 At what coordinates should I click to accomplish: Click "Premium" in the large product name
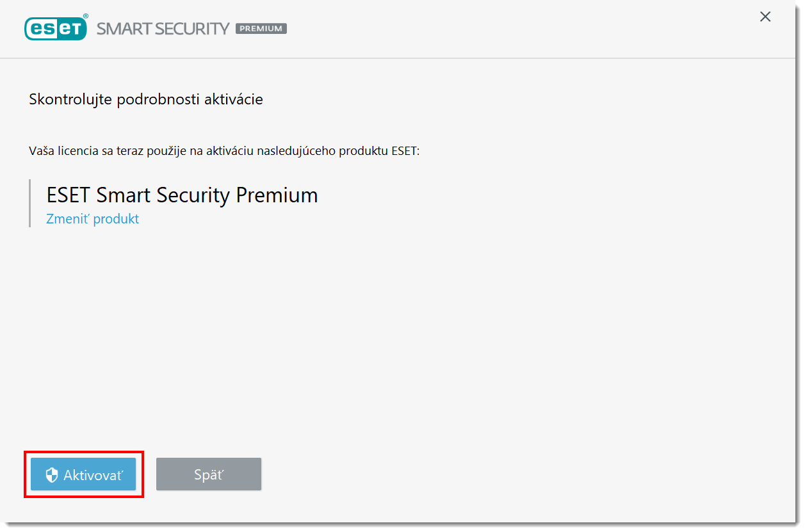[x=277, y=195]
